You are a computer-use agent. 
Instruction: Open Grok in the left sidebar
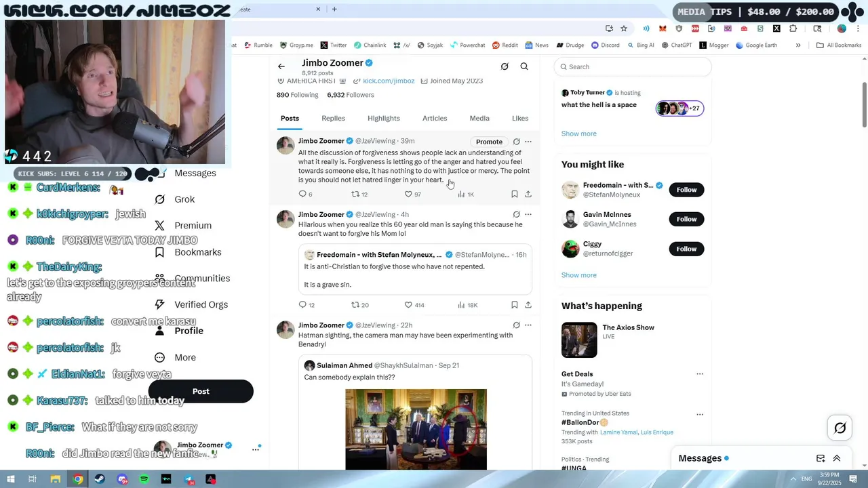(x=175, y=199)
